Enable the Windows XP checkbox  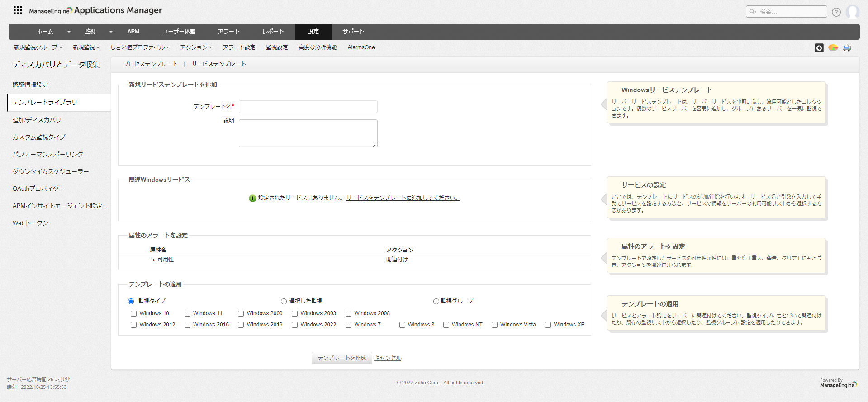pyautogui.click(x=548, y=325)
